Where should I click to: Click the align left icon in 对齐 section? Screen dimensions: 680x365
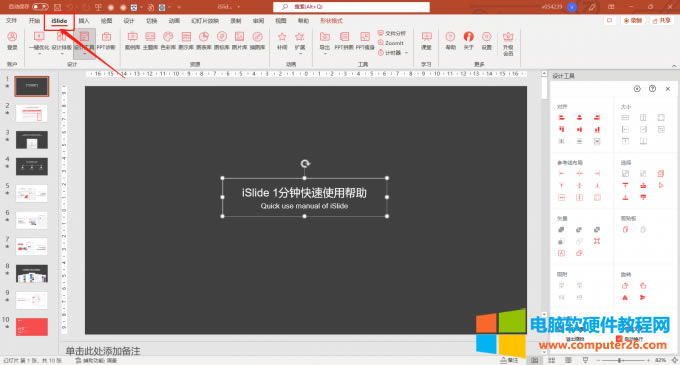pyautogui.click(x=562, y=117)
